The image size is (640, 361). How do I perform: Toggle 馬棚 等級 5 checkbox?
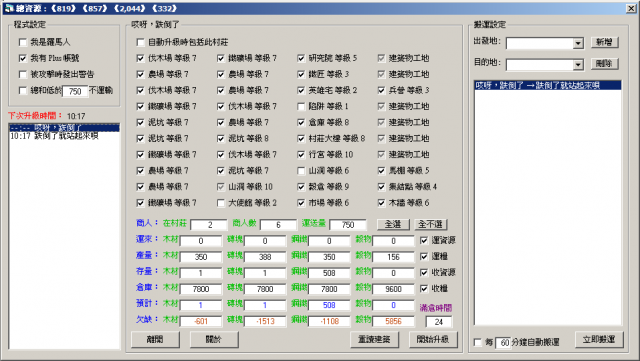tap(381, 171)
